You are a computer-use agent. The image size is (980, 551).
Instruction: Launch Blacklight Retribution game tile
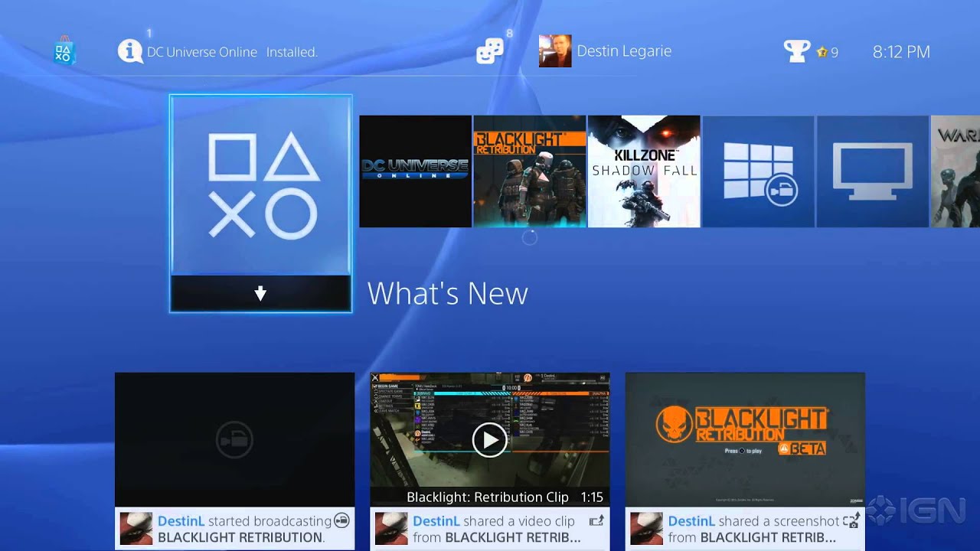530,171
